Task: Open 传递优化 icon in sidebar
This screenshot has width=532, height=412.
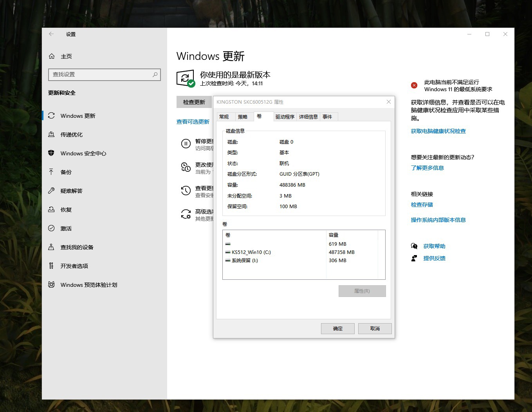Action: point(51,135)
